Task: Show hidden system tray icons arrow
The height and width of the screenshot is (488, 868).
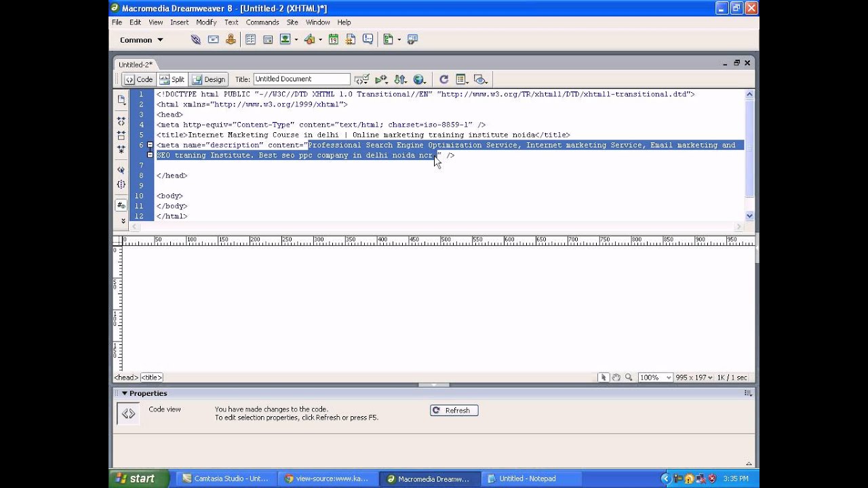Action: pos(665,479)
